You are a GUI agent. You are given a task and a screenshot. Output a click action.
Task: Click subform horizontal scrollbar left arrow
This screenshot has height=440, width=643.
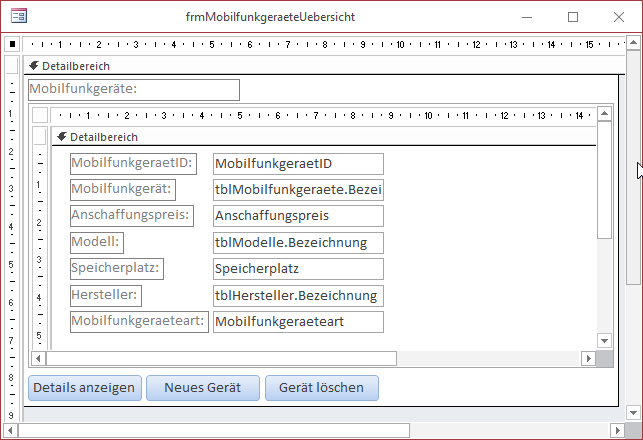coord(38,358)
